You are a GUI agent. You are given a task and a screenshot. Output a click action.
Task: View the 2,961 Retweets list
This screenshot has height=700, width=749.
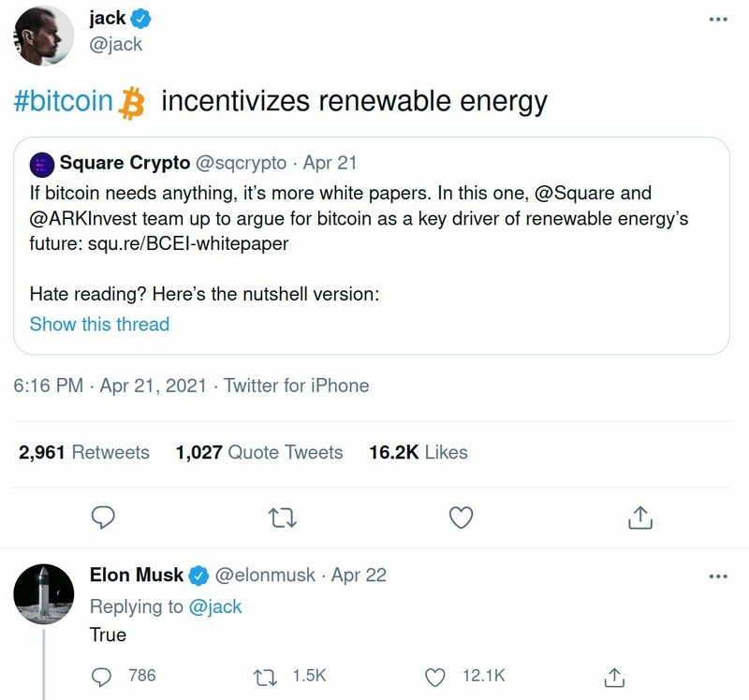pos(84,452)
